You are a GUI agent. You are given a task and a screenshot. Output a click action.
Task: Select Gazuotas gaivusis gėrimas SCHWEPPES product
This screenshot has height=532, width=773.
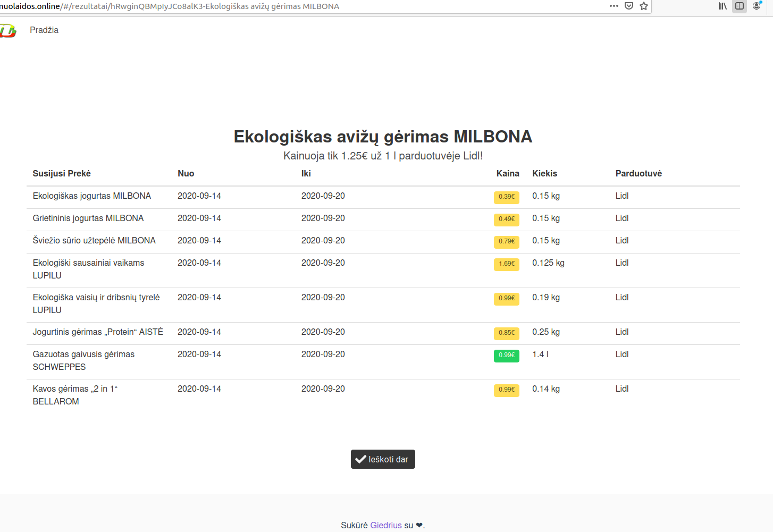coord(83,360)
